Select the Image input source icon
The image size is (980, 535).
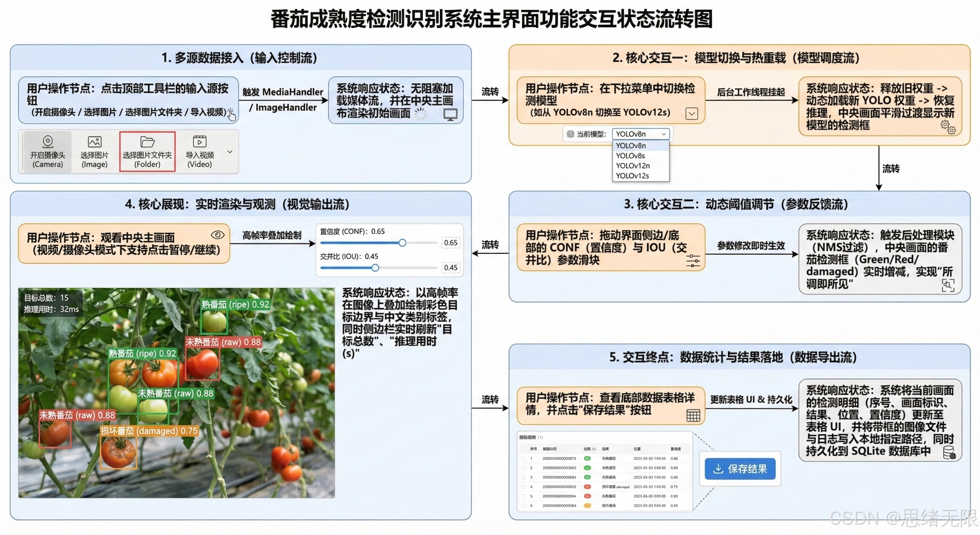coord(94,142)
